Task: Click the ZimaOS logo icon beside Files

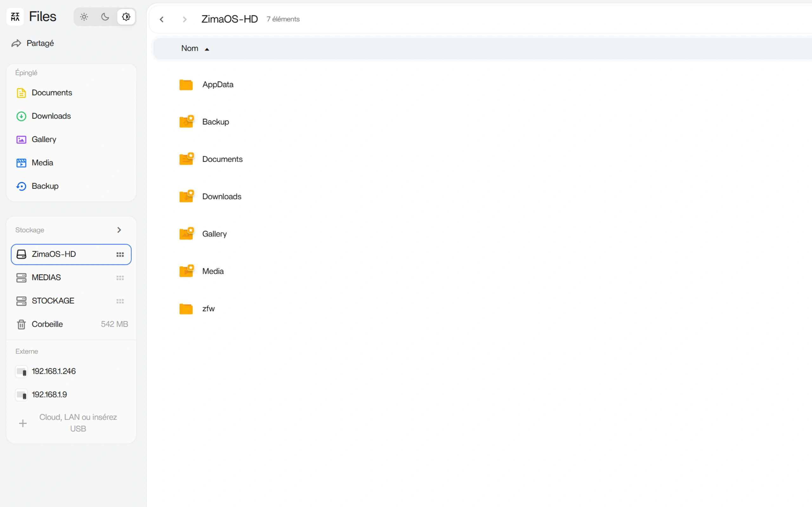Action: pyautogui.click(x=15, y=17)
